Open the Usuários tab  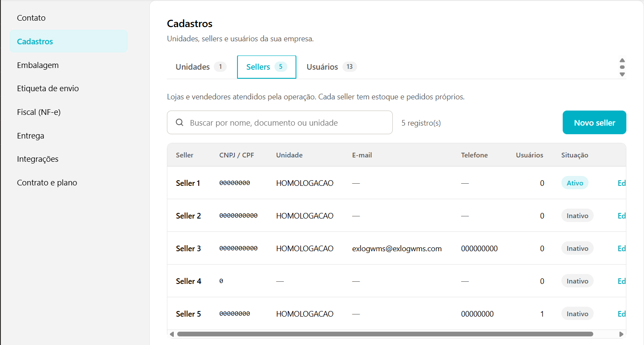(332, 67)
